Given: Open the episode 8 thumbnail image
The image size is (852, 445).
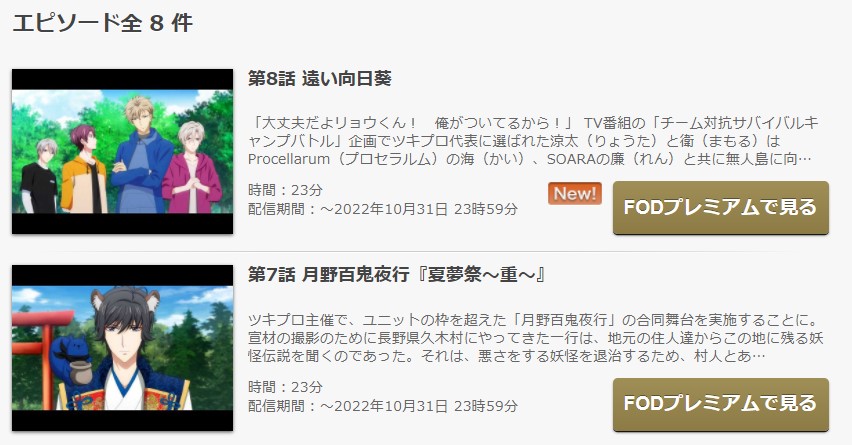Looking at the screenshot, I should pyautogui.click(x=122, y=152).
